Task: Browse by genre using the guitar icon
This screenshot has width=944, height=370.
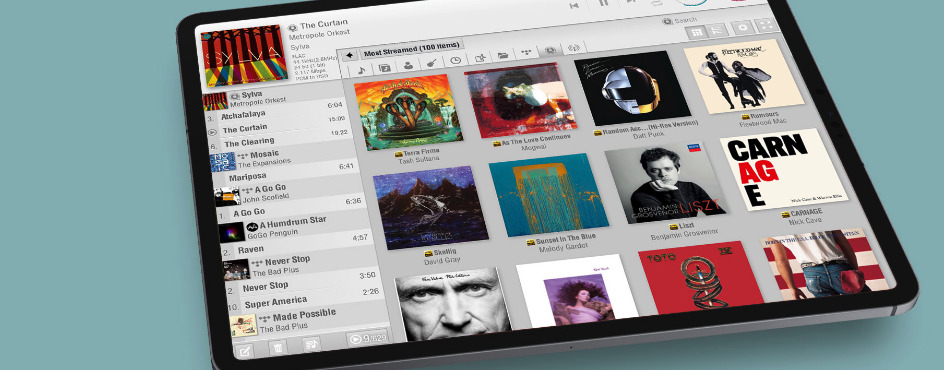Action: click(x=432, y=63)
